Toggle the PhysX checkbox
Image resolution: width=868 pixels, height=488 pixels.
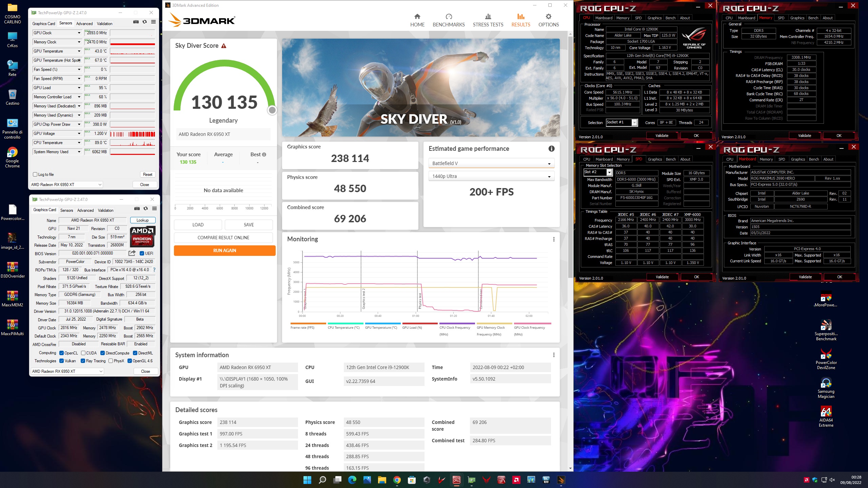pos(111,361)
